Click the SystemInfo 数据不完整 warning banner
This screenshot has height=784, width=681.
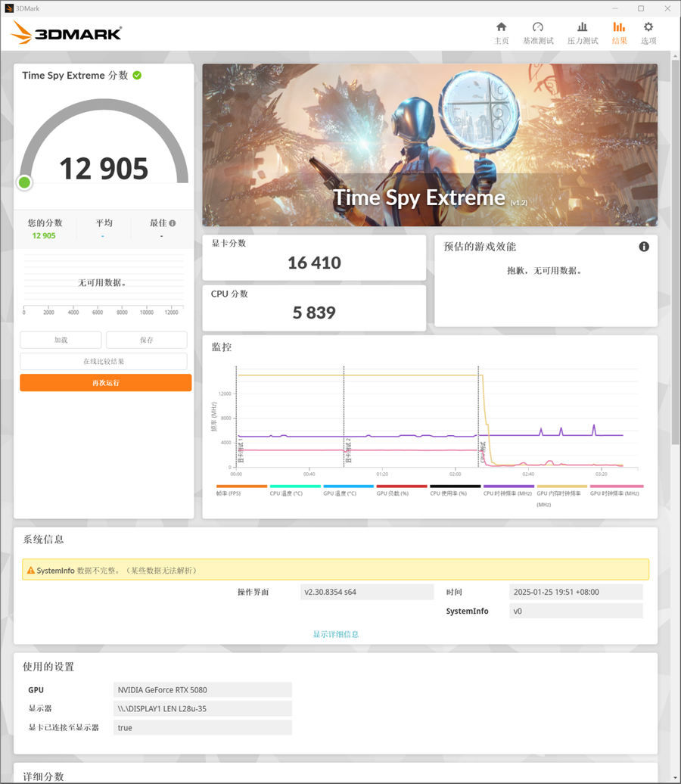coord(335,570)
